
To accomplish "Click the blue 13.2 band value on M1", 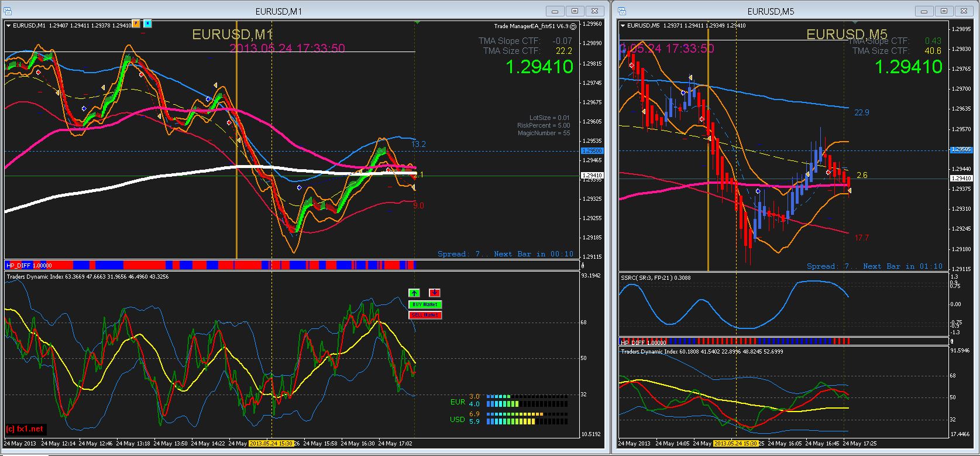I will tap(418, 144).
